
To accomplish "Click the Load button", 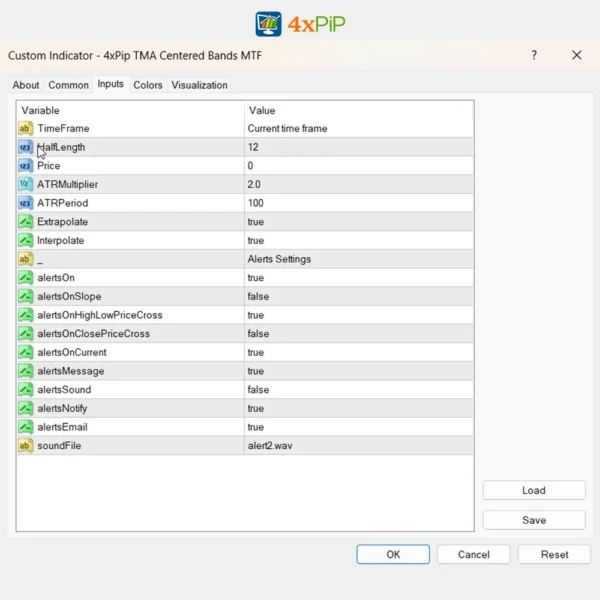I will 534,490.
